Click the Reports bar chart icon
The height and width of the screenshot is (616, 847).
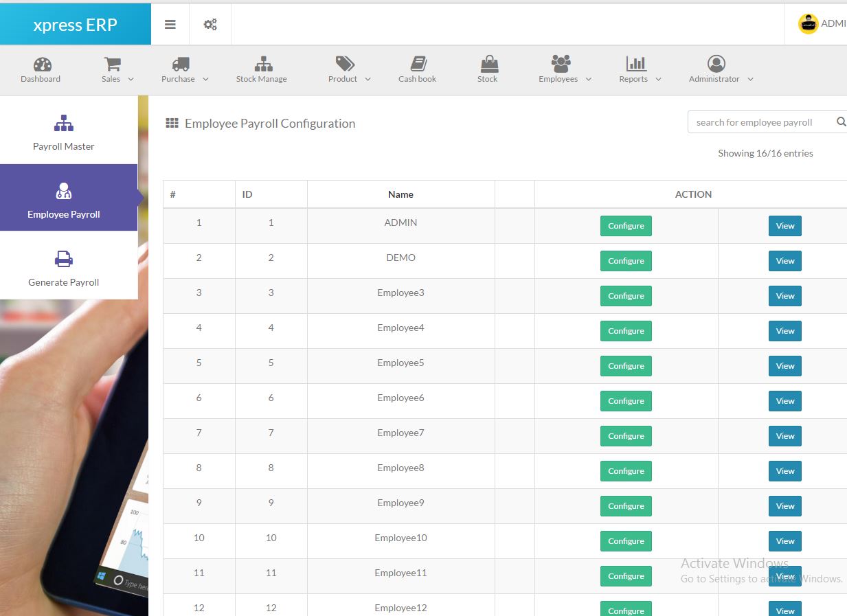(636, 64)
